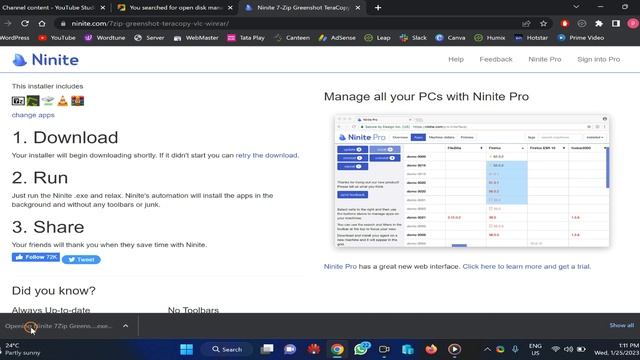Viewport: 640px width, 360px height.
Task: Open the Tata Play bookmark
Action: [246, 38]
